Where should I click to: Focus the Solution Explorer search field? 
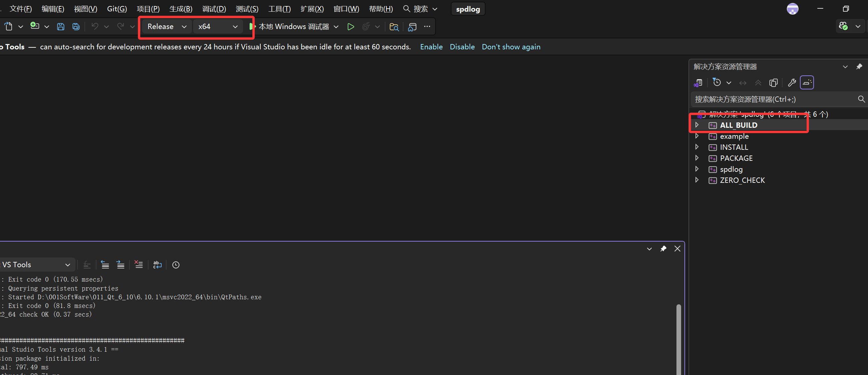coord(774,99)
